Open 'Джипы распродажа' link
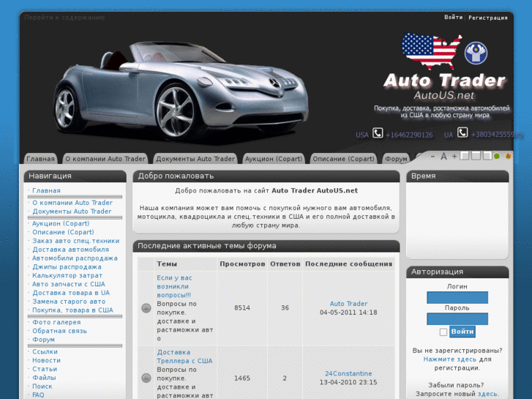 click(x=67, y=267)
